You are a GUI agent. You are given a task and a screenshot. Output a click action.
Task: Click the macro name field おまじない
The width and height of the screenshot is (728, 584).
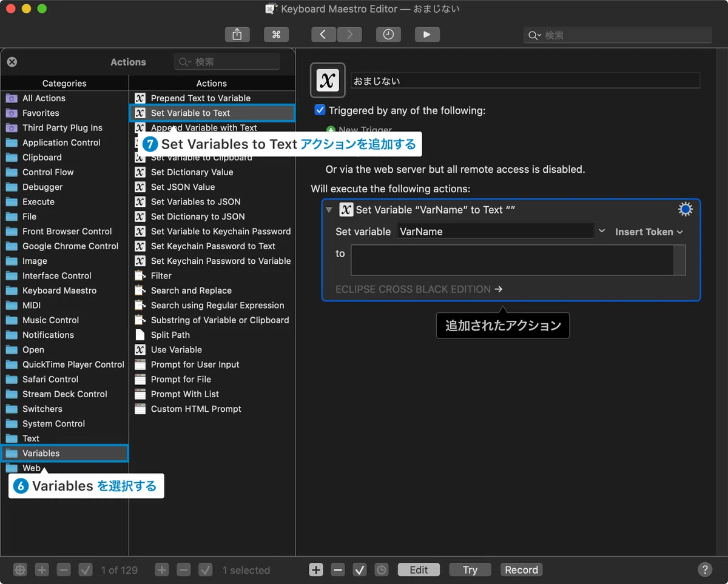(525, 81)
